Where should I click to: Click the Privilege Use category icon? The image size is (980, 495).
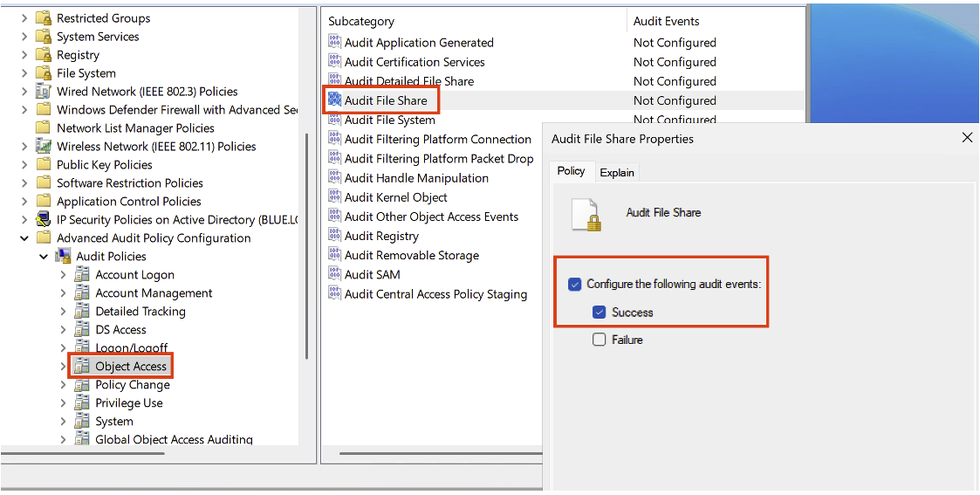[82, 402]
